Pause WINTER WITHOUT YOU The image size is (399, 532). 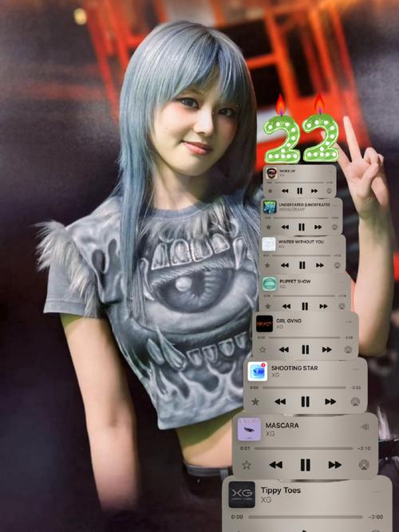[302, 265]
